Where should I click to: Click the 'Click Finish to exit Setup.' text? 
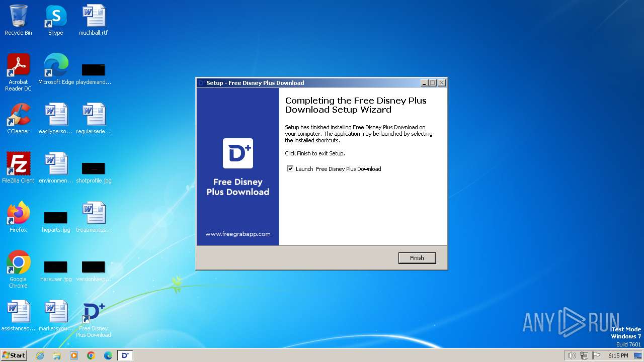click(x=315, y=153)
